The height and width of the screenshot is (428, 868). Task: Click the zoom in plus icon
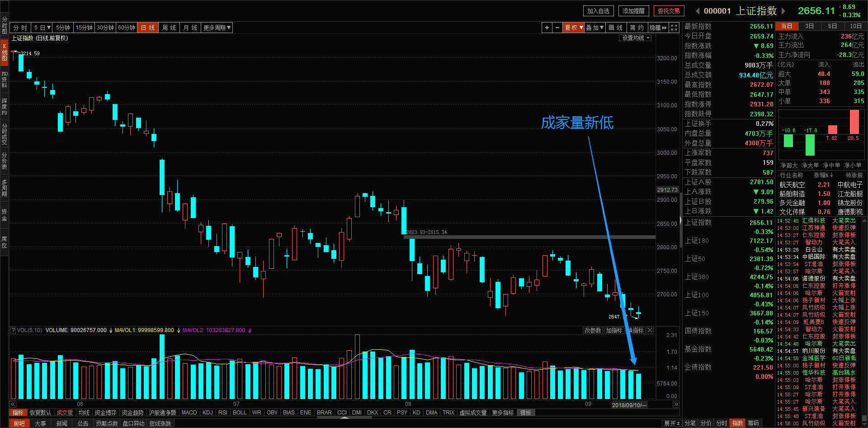(547, 28)
